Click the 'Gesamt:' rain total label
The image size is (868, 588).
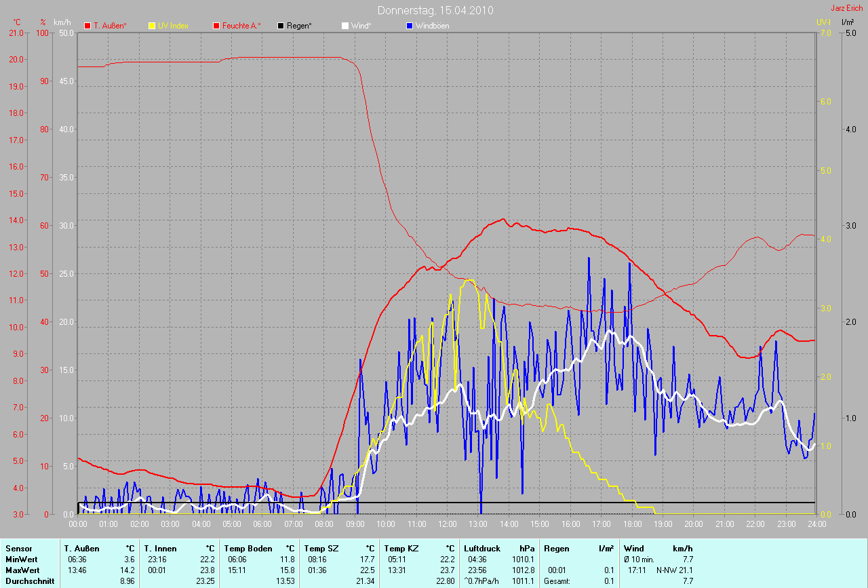coord(558,581)
